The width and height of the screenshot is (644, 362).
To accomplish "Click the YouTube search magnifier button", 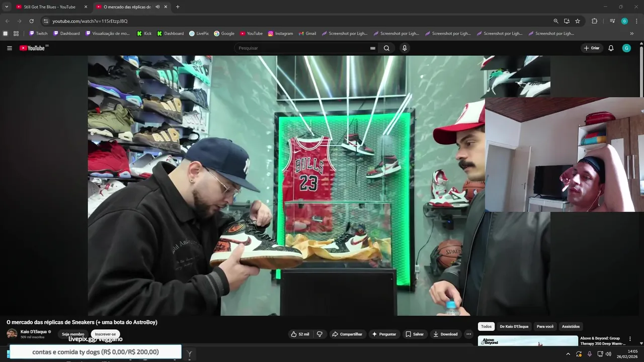I will pyautogui.click(x=386, y=48).
